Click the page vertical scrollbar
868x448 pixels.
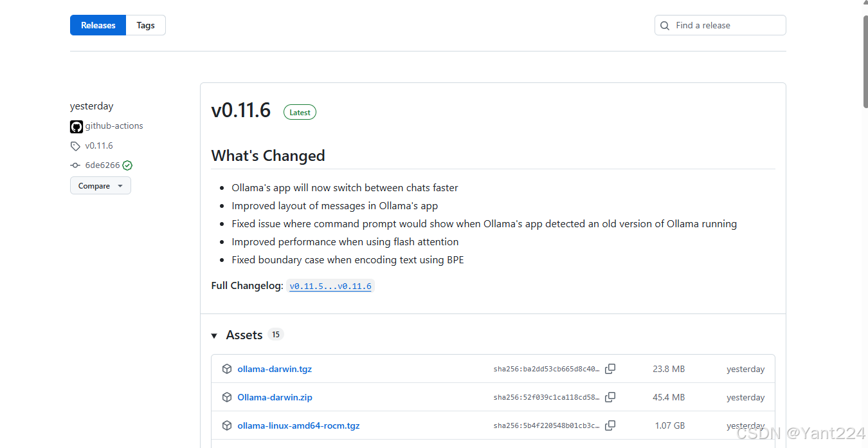coord(865,61)
